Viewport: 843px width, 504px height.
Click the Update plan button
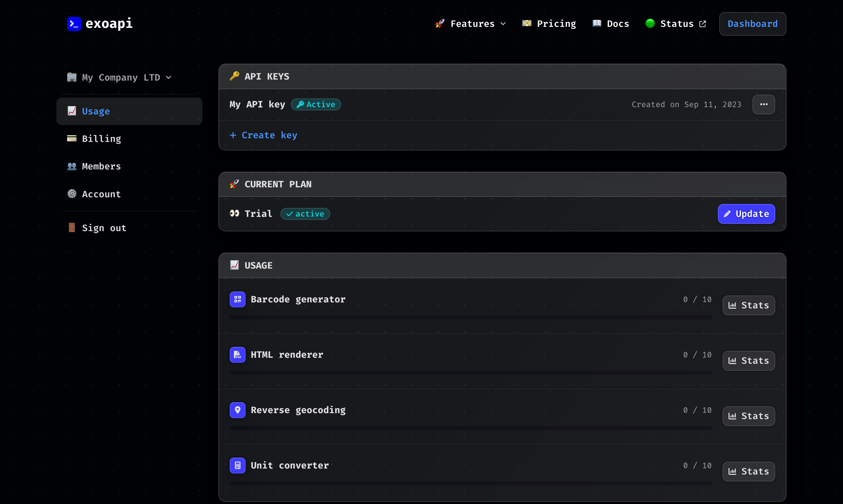746,214
